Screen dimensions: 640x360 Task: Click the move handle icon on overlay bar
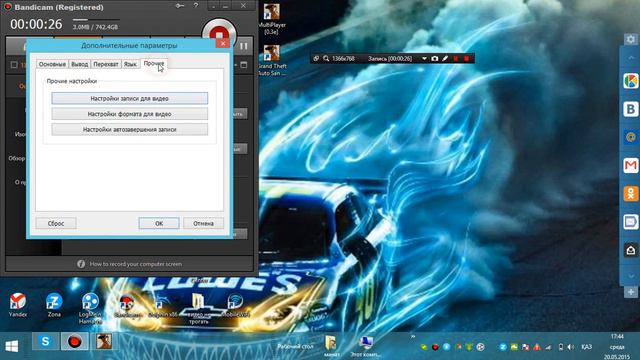point(316,59)
